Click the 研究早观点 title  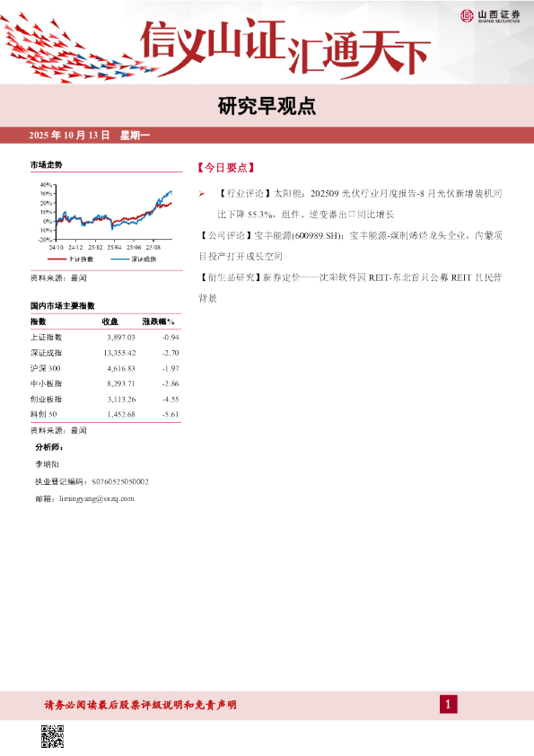[267, 106]
